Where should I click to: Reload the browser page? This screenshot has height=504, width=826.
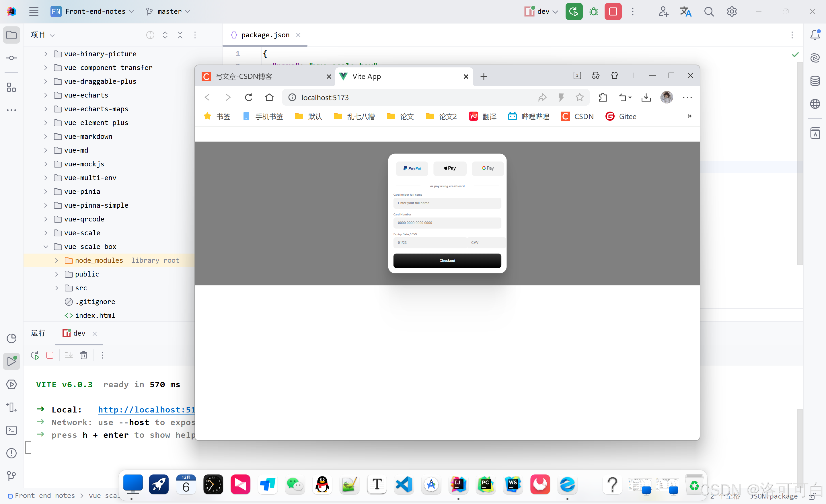248,97
